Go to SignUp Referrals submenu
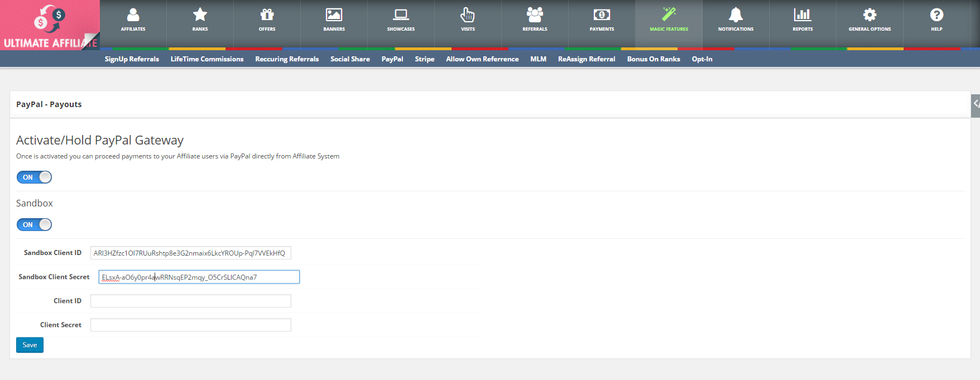The height and width of the screenshot is (380, 980). coord(132,59)
